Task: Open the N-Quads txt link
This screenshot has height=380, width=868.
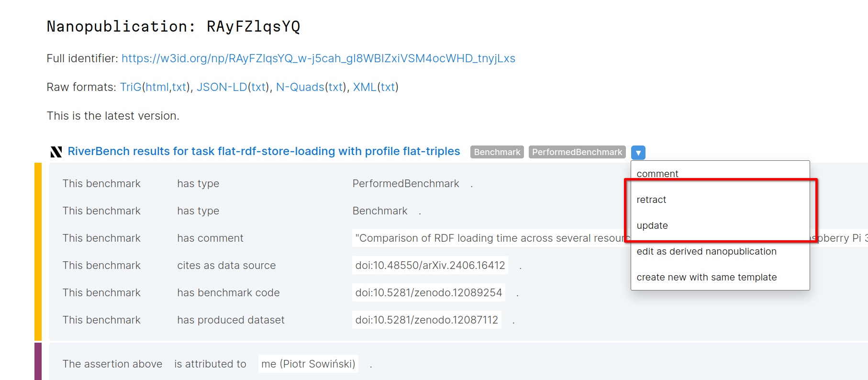Action: point(335,87)
